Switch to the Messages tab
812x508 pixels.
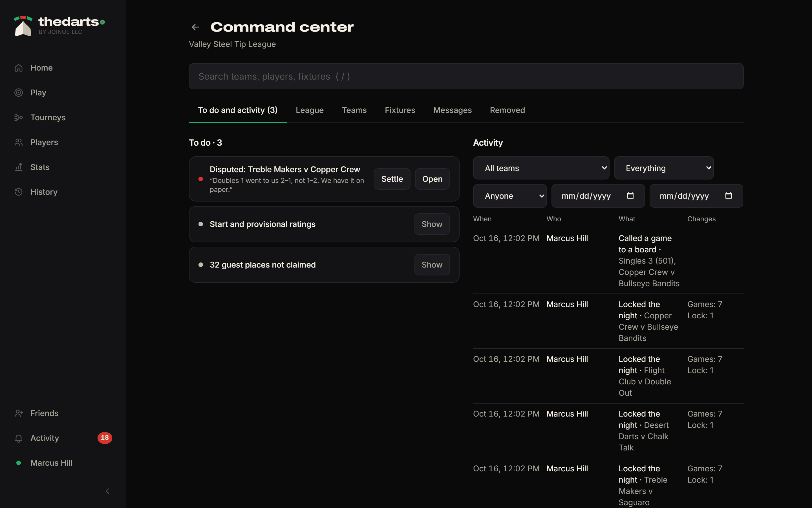click(x=453, y=110)
